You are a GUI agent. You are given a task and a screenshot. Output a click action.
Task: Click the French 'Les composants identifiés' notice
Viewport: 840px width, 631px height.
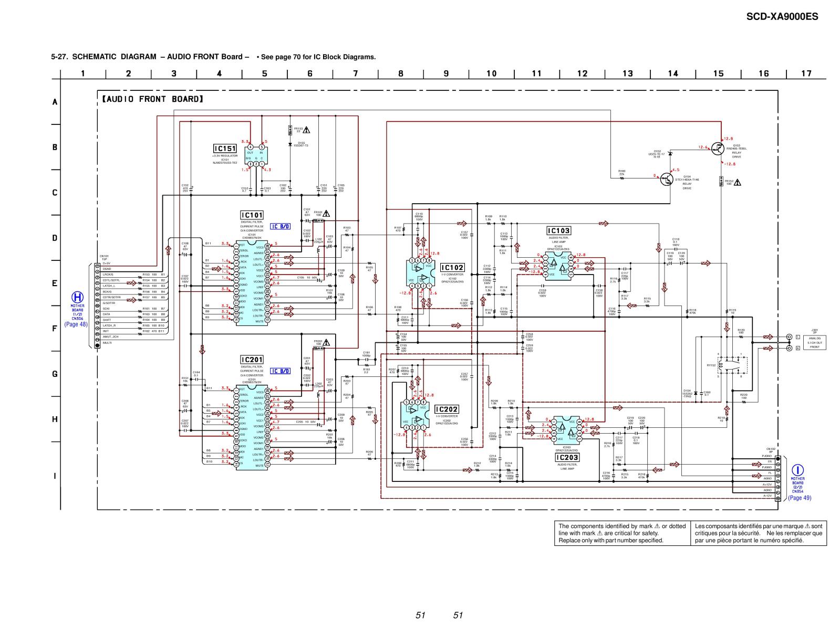click(x=759, y=533)
